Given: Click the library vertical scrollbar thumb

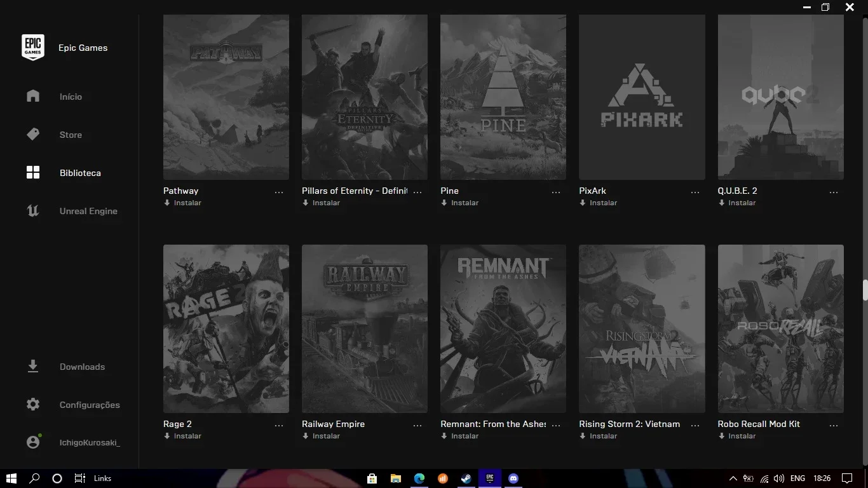Looking at the screenshot, I should click(x=865, y=290).
